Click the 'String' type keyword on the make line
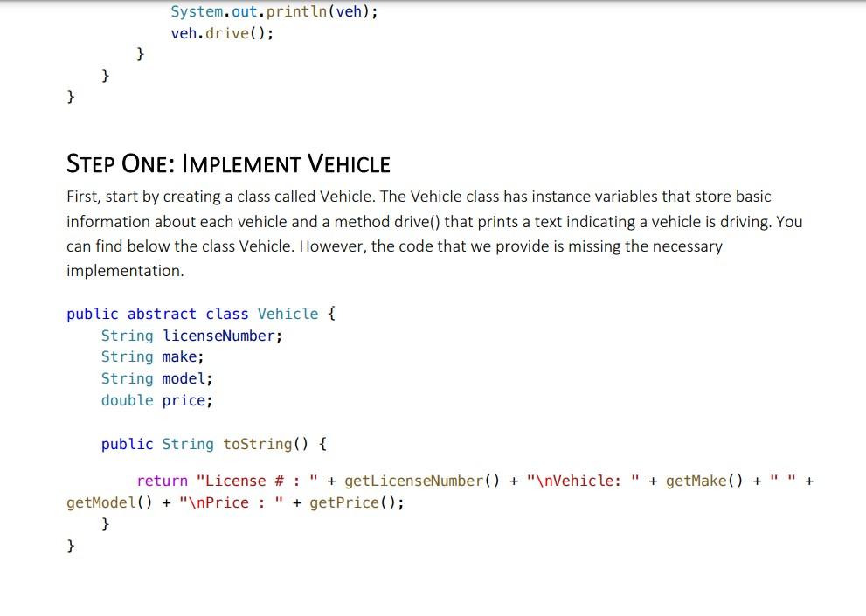Screen dimensions: 866x616 (127, 356)
